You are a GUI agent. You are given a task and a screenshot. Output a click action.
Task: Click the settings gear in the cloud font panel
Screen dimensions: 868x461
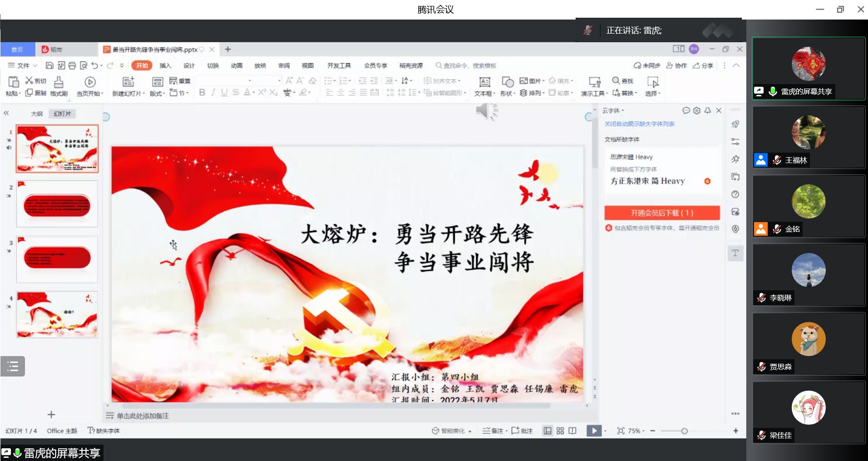[696, 110]
